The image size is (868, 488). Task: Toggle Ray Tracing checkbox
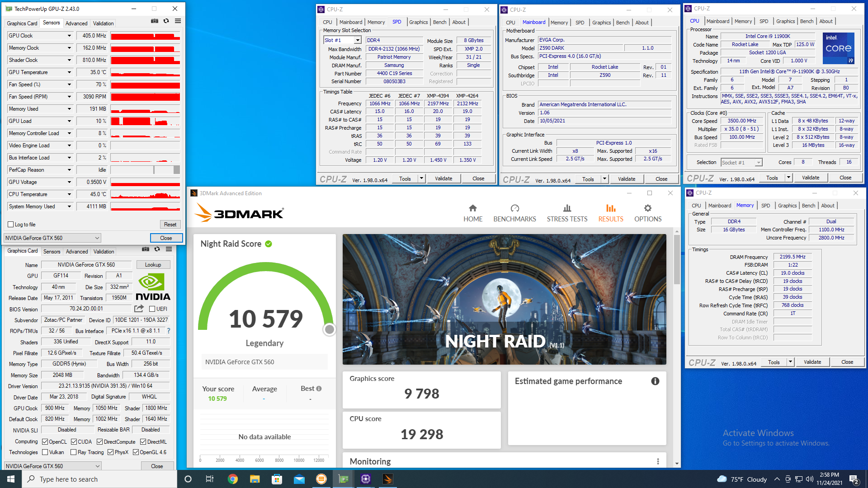pyautogui.click(x=74, y=452)
